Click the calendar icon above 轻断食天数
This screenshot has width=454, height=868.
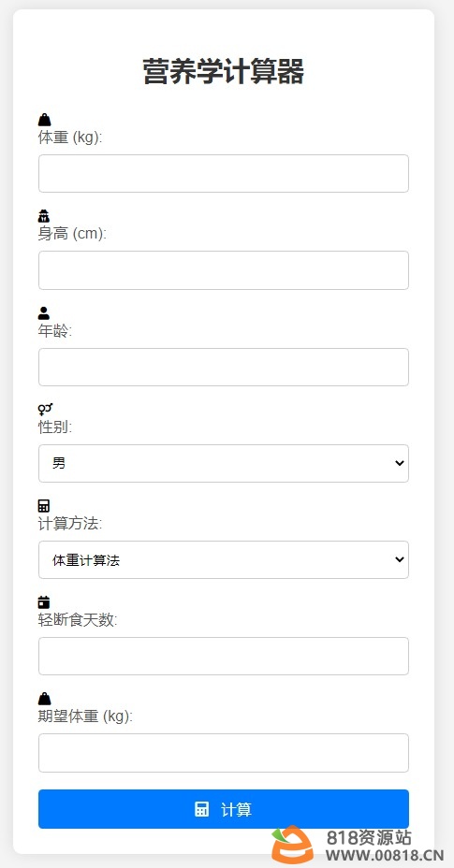pyautogui.click(x=44, y=601)
